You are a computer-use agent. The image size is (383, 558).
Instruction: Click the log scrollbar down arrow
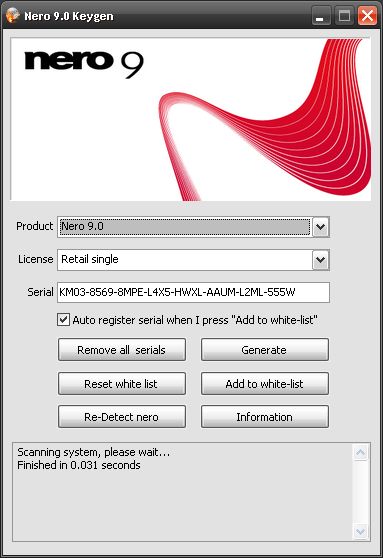[361, 532]
